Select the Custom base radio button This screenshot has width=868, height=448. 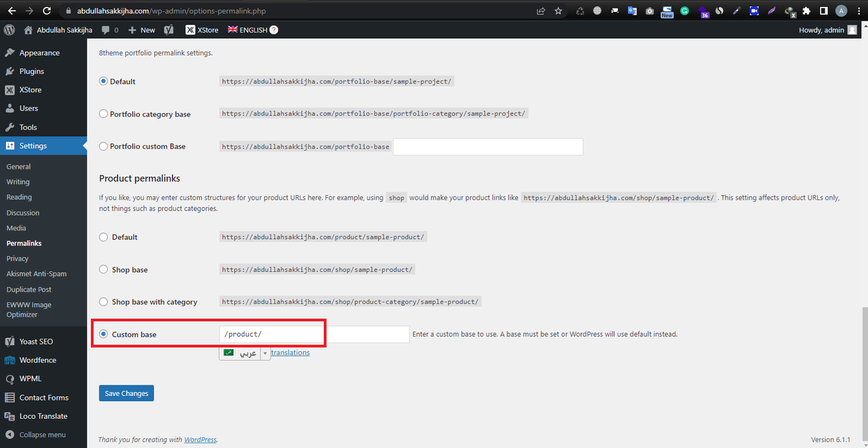104,334
